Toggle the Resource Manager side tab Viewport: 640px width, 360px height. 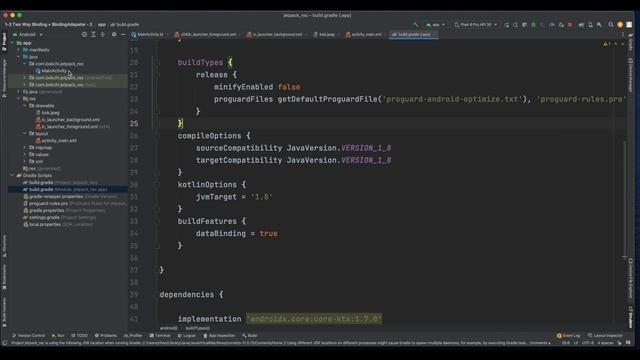click(4, 78)
